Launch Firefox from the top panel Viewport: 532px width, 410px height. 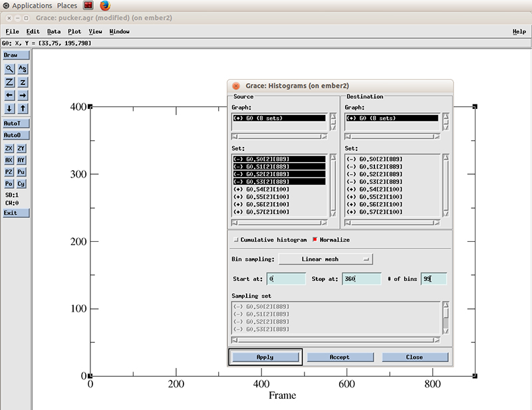104,5
